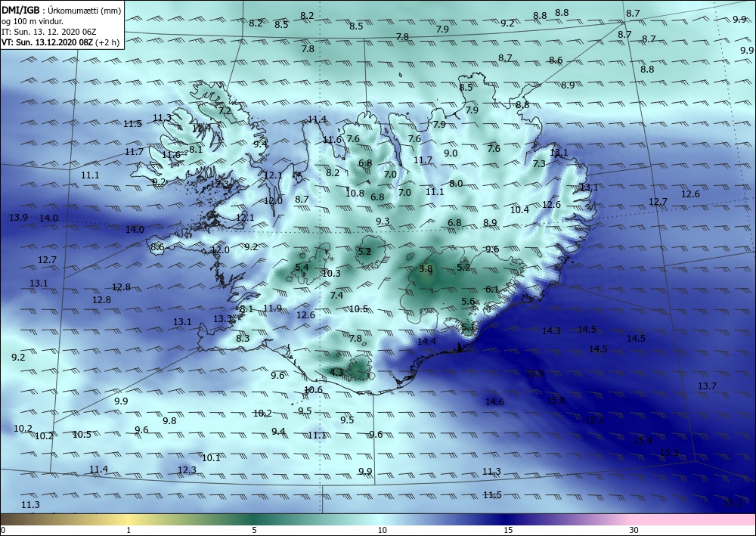Image resolution: width=756 pixels, height=536 pixels.
Task: Click the map value '13.9'
Action: click(18, 218)
